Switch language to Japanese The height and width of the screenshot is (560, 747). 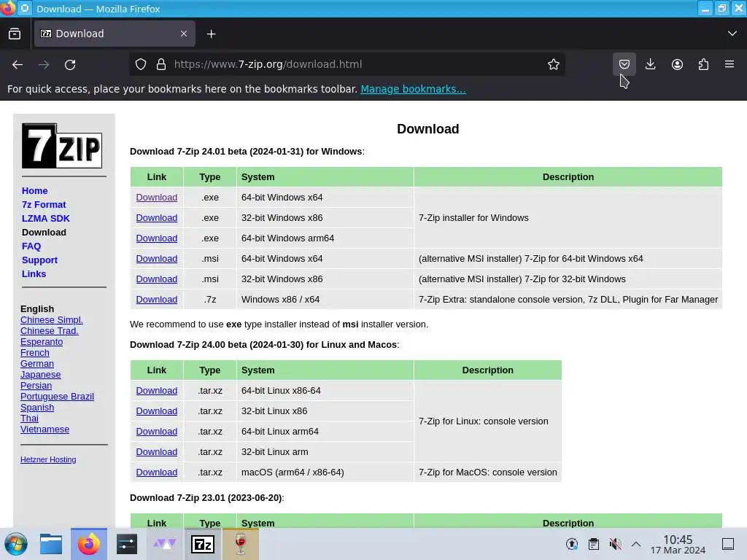coord(41,375)
